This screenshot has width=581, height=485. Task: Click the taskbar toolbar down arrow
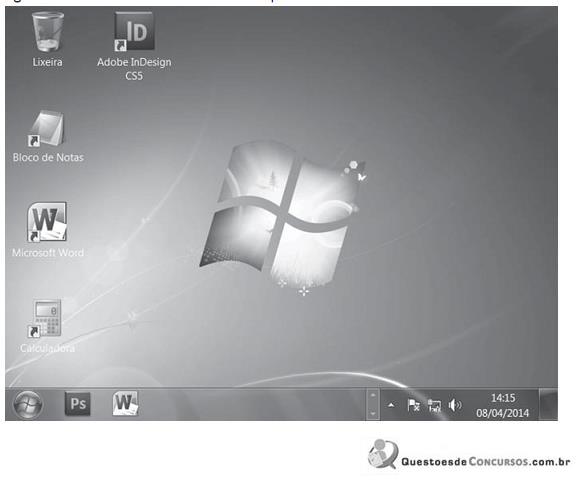(373, 413)
